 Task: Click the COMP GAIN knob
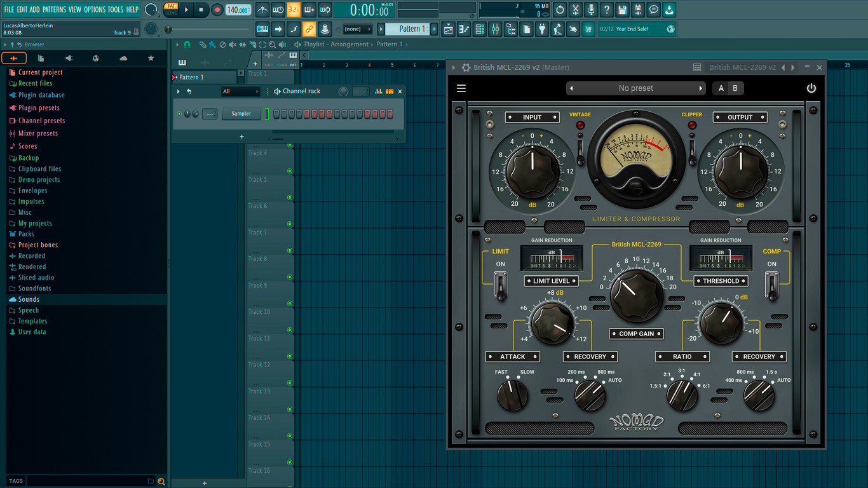point(637,296)
